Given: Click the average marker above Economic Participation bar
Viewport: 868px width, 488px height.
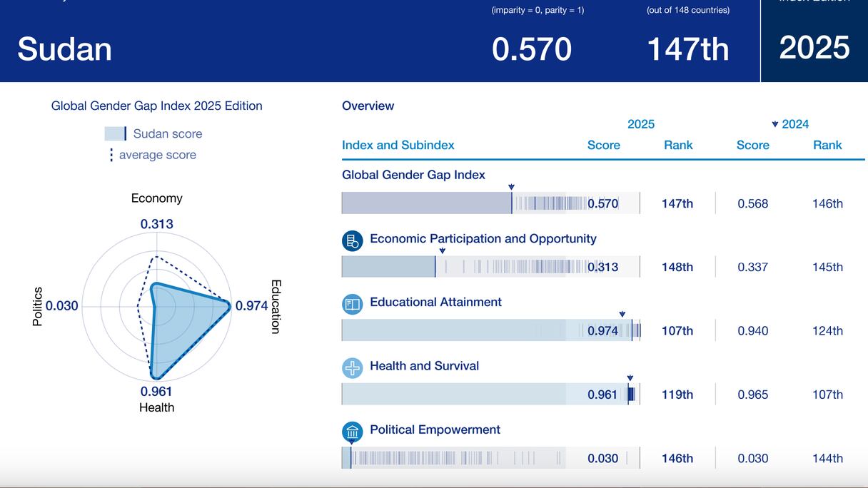Looking at the screenshot, I should tap(443, 250).
